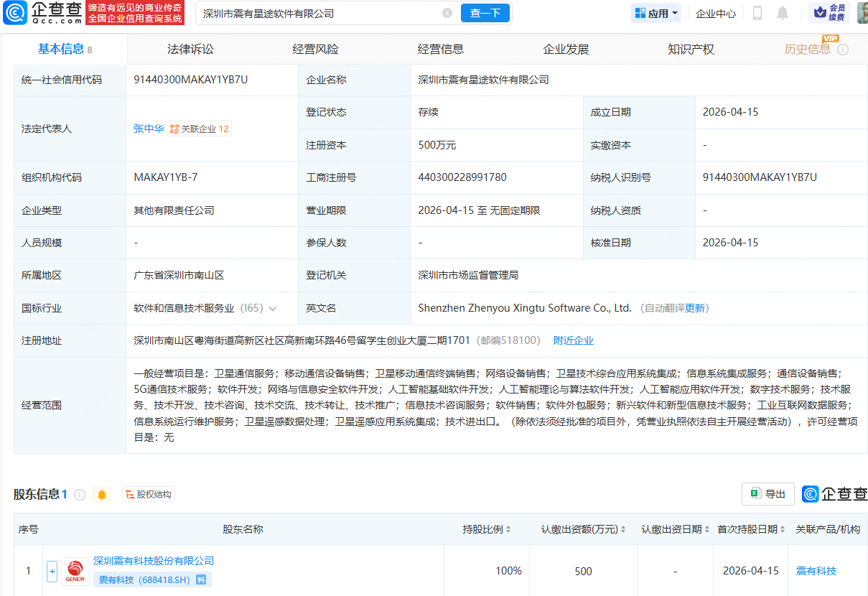Open the mobile app phone icon in top bar

pyautogui.click(x=757, y=12)
